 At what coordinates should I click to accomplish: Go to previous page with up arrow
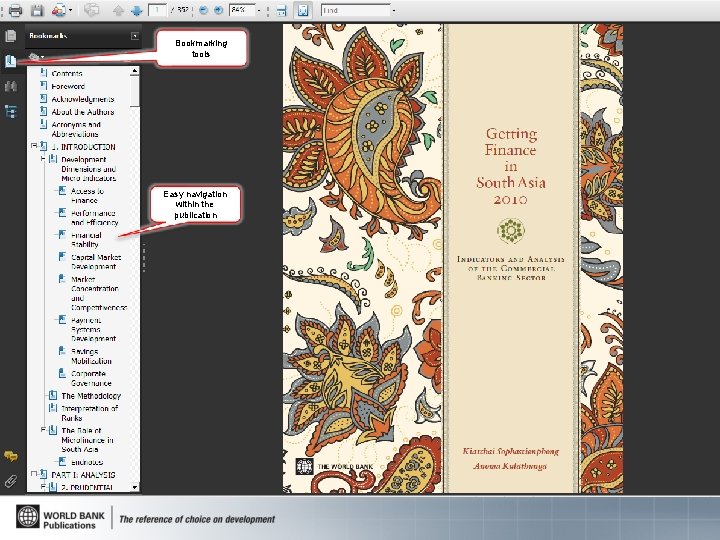click(x=118, y=10)
